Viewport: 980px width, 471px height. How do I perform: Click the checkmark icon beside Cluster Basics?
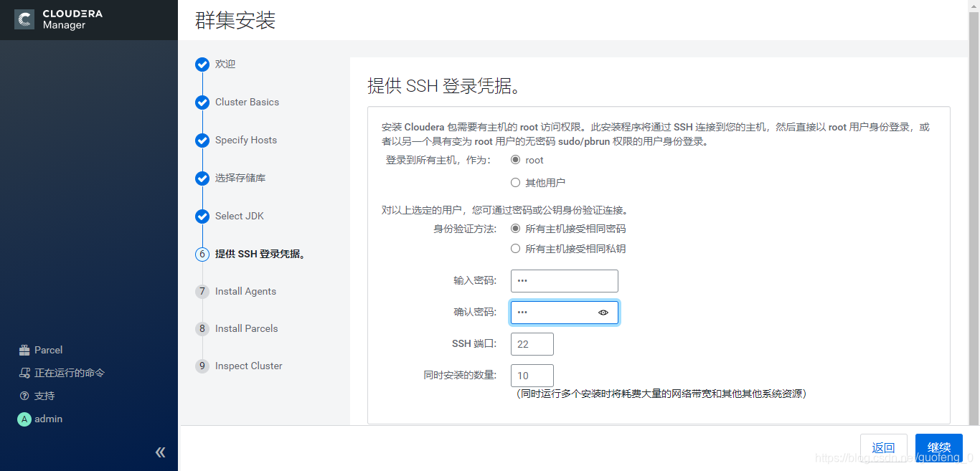[202, 103]
